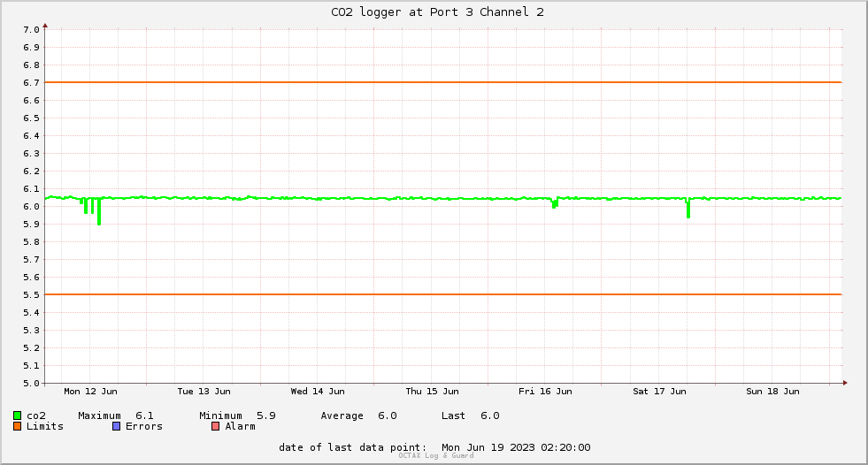Viewport: 868px width, 465px height.
Task: Click the date of last data point text
Action: click(434, 447)
